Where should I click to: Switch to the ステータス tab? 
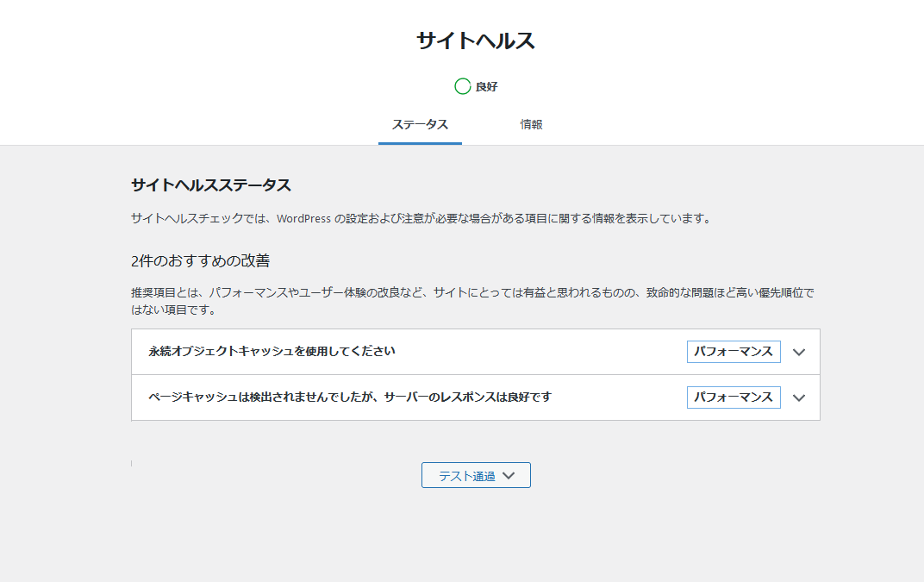point(420,125)
